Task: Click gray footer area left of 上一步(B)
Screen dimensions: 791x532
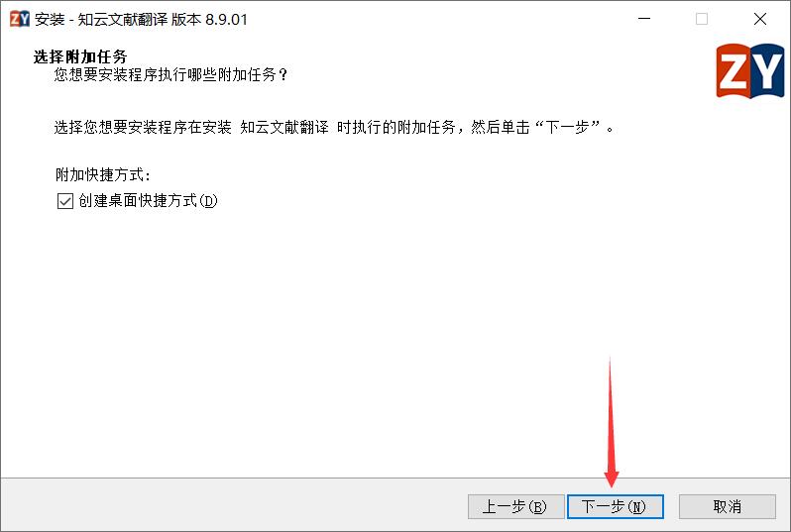Action: pyautogui.click(x=232, y=506)
